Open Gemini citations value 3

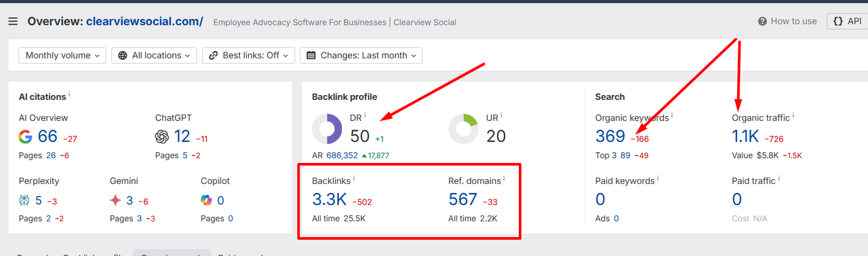pyautogui.click(x=130, y=200)
